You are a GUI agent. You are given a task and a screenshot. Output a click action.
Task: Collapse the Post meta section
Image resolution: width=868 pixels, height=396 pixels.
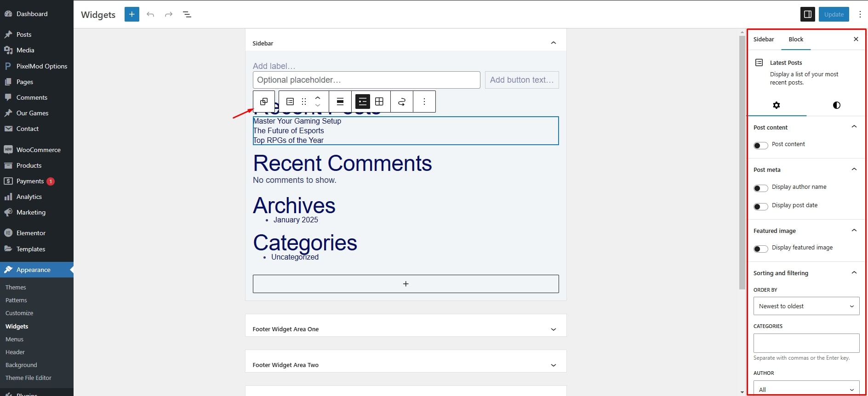pos(854,169)
